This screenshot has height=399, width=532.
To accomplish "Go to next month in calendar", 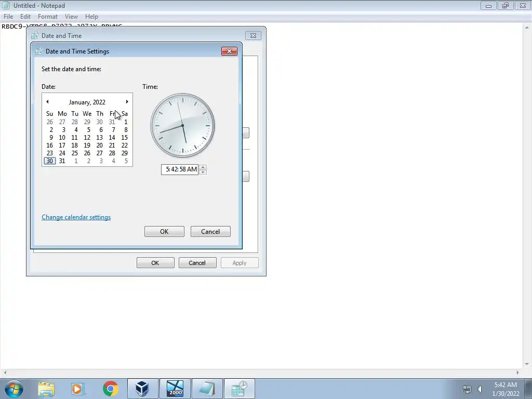I will click(x=127, y=102).
